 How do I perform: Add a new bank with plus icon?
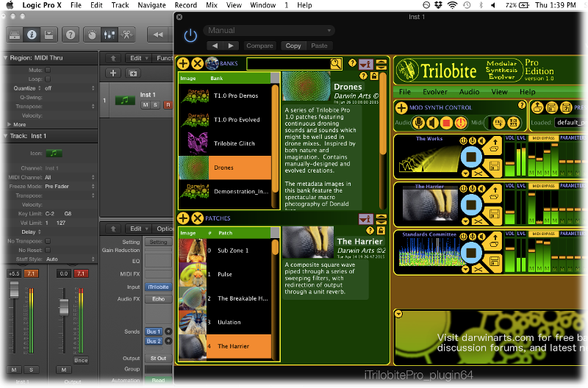(183, 63)
